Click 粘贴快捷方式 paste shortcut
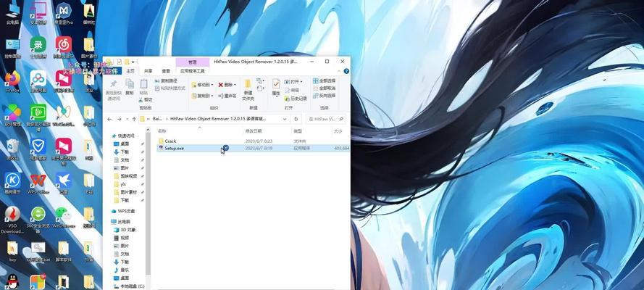The image size is (644, 290). (170, 88)
